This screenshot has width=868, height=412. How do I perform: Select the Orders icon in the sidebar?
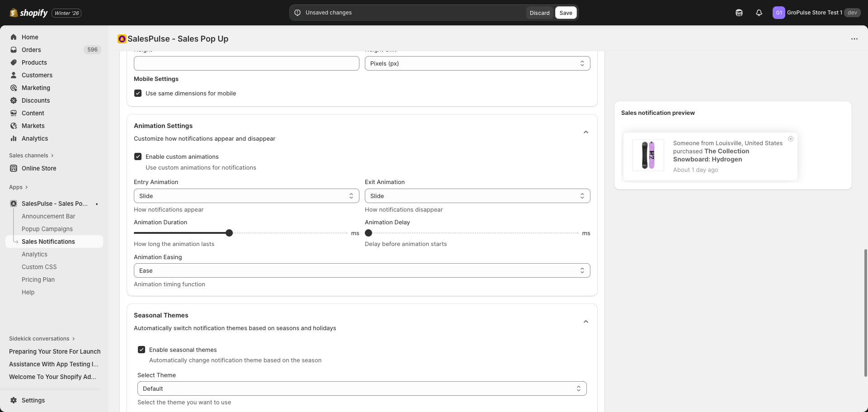[x=14, y=50]
